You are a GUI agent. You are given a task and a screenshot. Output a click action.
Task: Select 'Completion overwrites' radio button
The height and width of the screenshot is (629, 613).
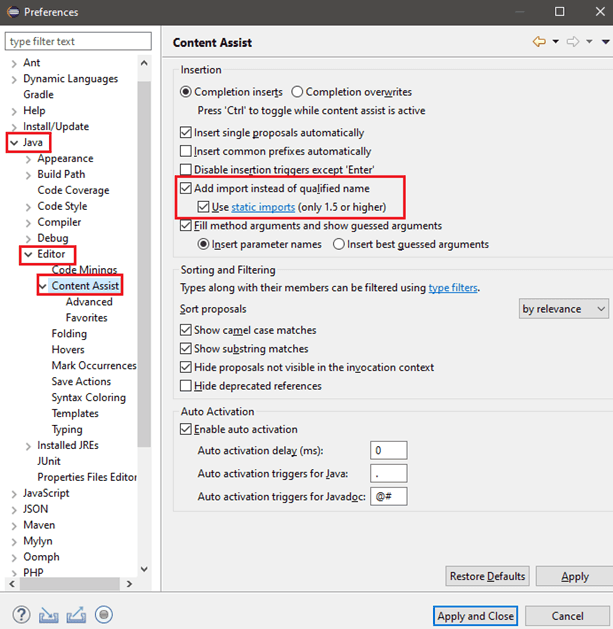[x=296, y=92]
